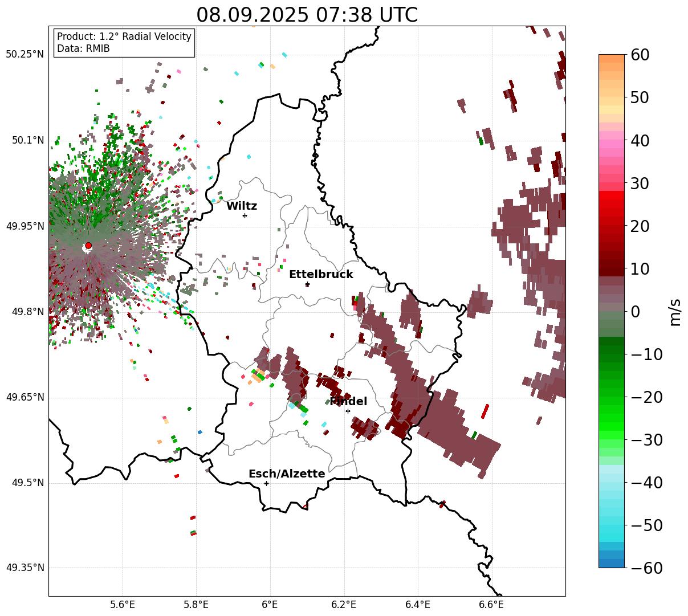Click the 49.5°N latitude tick label

click(28, 483)
